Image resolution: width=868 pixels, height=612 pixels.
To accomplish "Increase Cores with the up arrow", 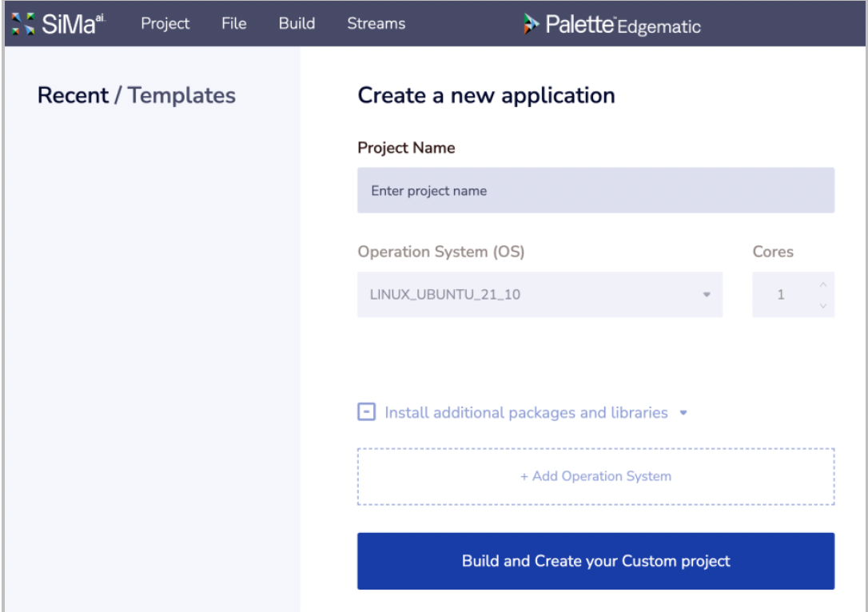I will click(822, 285).
